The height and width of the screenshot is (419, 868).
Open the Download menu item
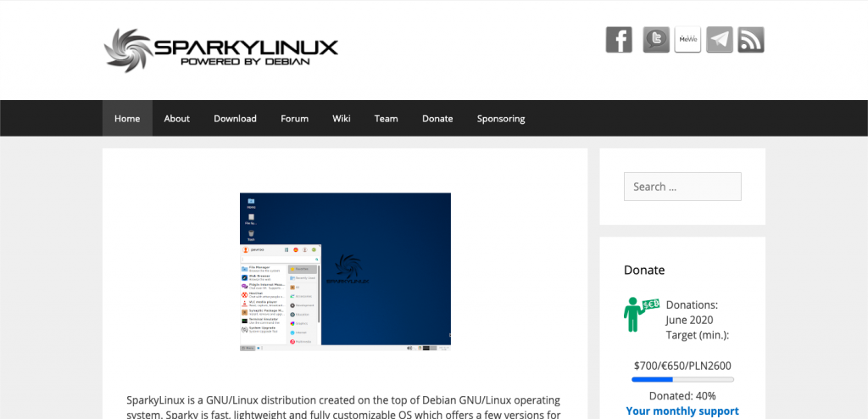pyautogui.click(x=236, y=119)
